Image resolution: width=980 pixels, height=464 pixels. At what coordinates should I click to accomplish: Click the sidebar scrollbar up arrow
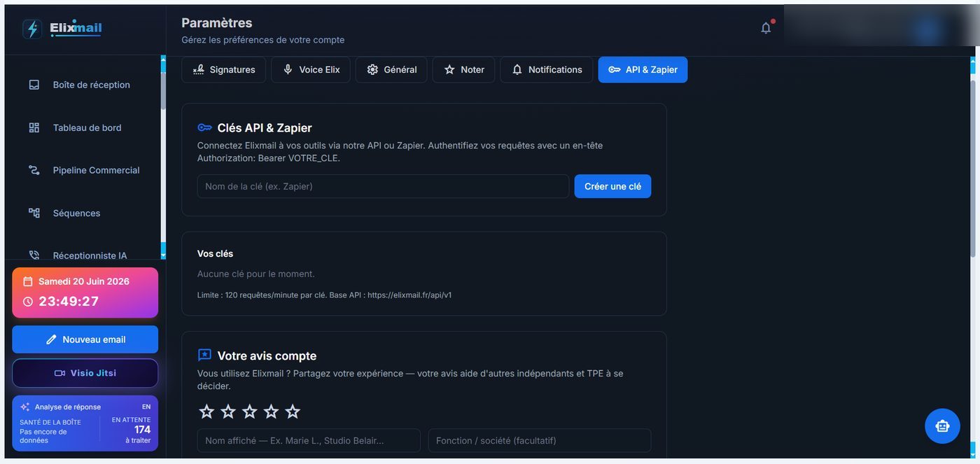(163, 59)
